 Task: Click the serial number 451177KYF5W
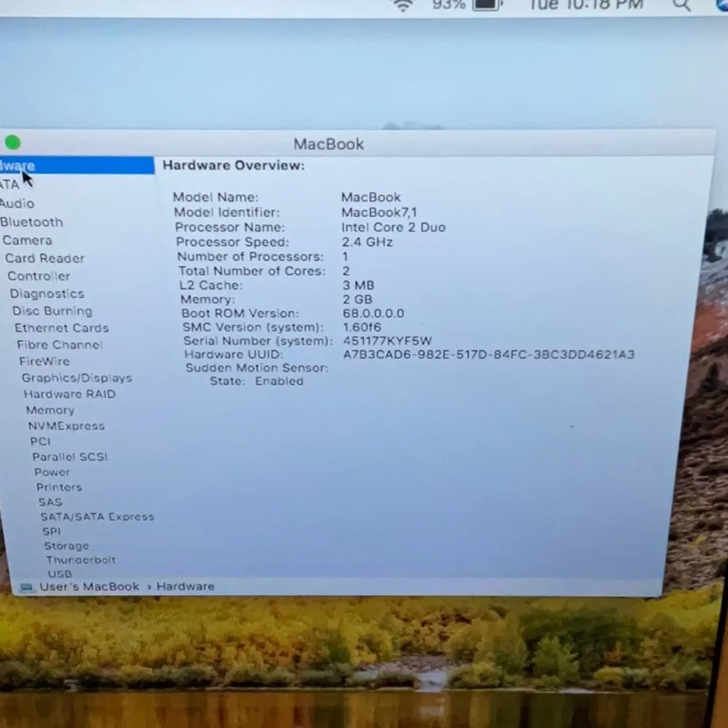click(x=387, y=341)
